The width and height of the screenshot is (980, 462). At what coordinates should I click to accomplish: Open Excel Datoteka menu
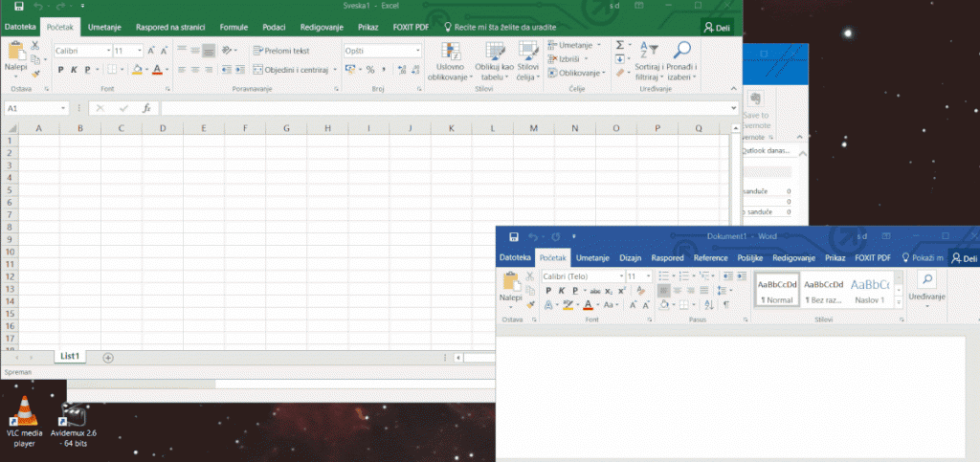[x=20, y=28]
